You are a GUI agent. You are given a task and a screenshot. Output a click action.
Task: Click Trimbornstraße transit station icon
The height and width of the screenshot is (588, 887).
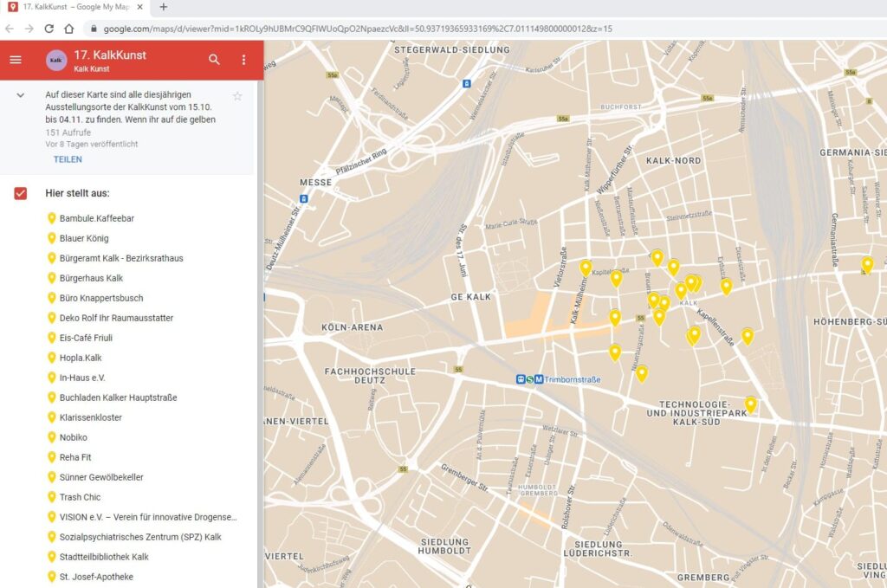(529, 379)
